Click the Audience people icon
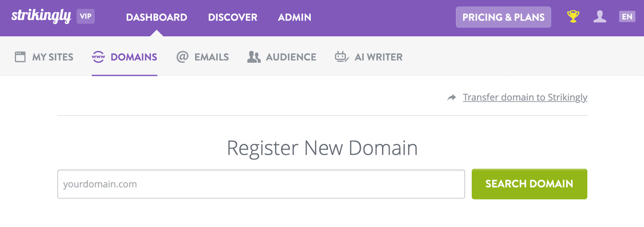The height and width of the screenshot is (227, 644). point(254,57)
